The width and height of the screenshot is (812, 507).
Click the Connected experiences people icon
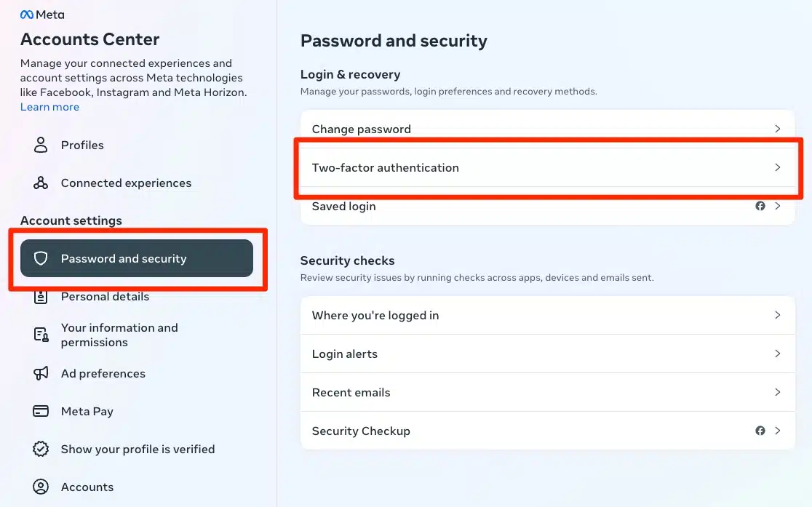(41, 183)
